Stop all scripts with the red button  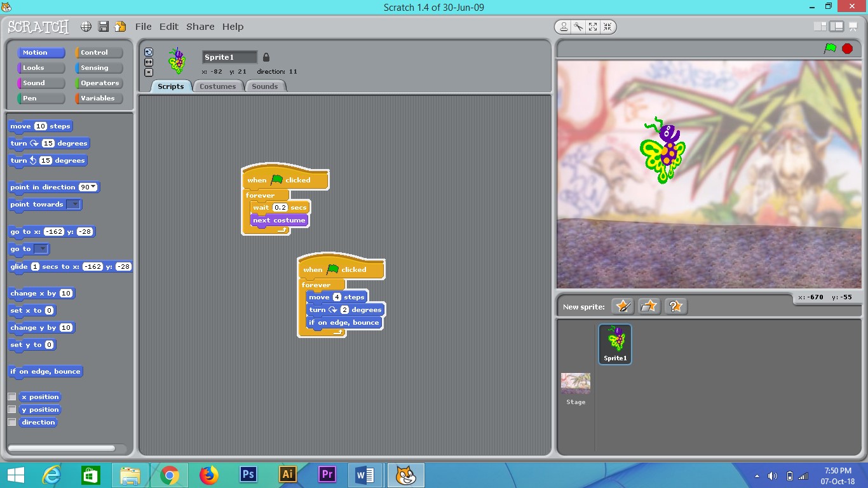click(846, 48)
